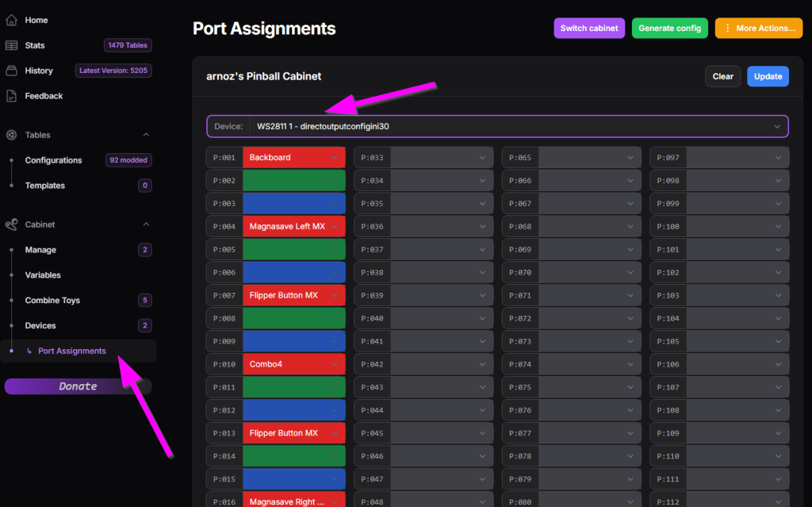Image resolution: width=812 pixels, height=507 pixels.
Task: Click the Tables section icon
Action: click(11, 135)
